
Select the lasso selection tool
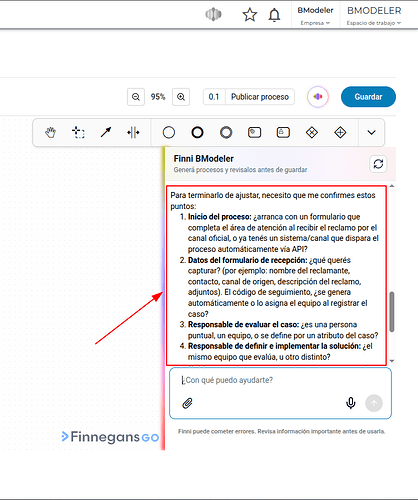coord(78,133)
